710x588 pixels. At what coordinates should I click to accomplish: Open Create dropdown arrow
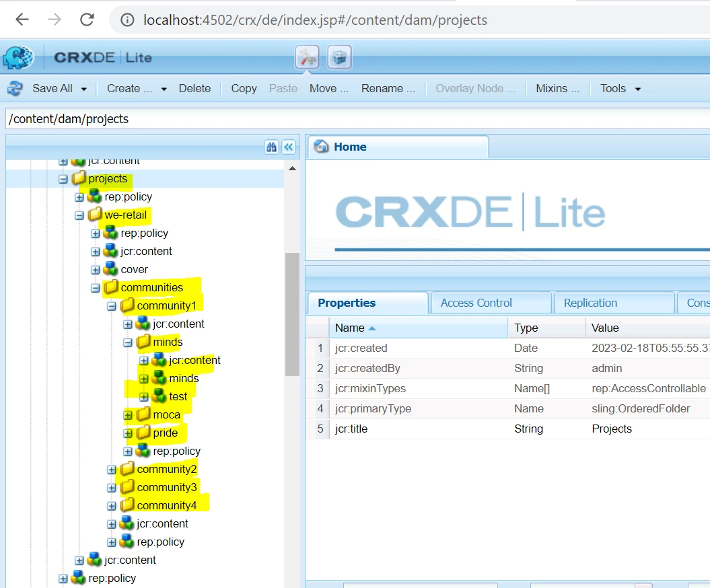tap(164, 89)
